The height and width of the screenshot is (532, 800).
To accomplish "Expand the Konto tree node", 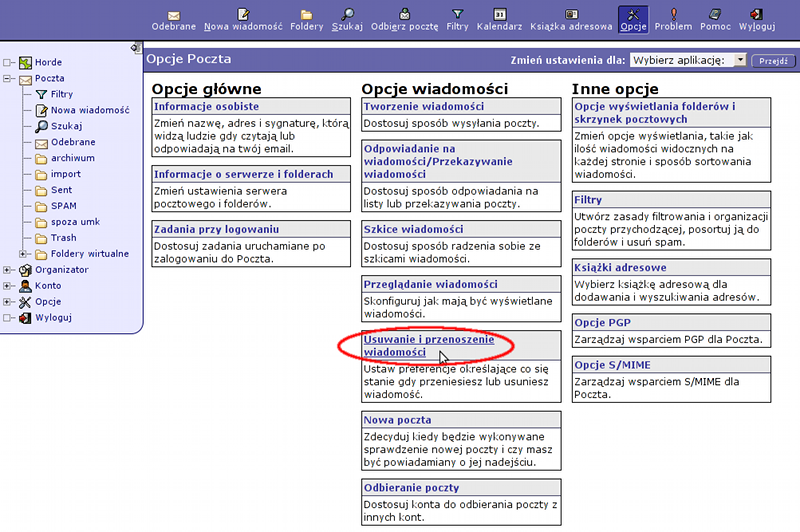I will click(x=7, y=286).
